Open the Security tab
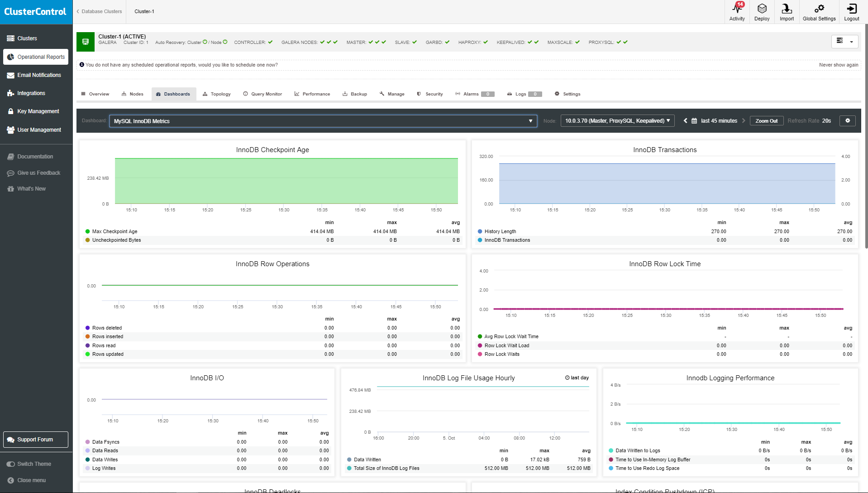The image size is (868, 493). click(430, 94)
